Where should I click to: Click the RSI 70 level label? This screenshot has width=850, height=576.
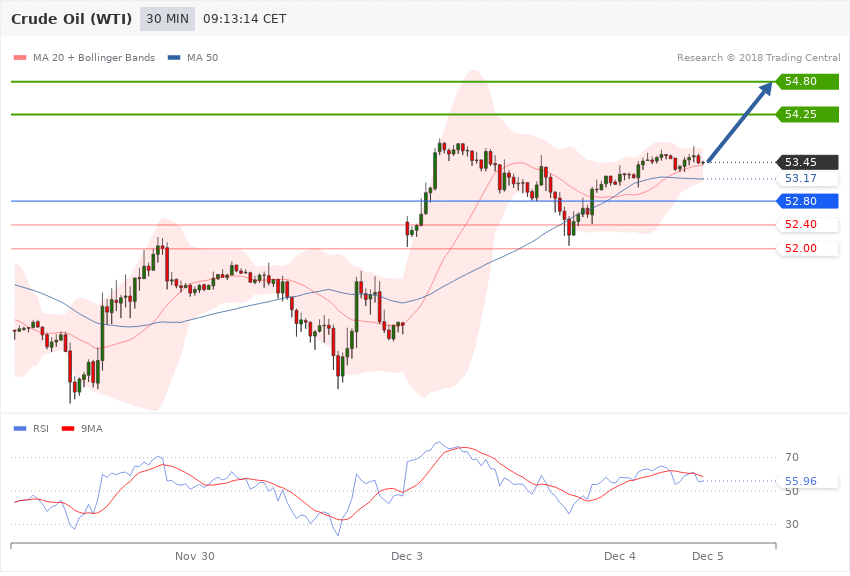tap(792, 457)
